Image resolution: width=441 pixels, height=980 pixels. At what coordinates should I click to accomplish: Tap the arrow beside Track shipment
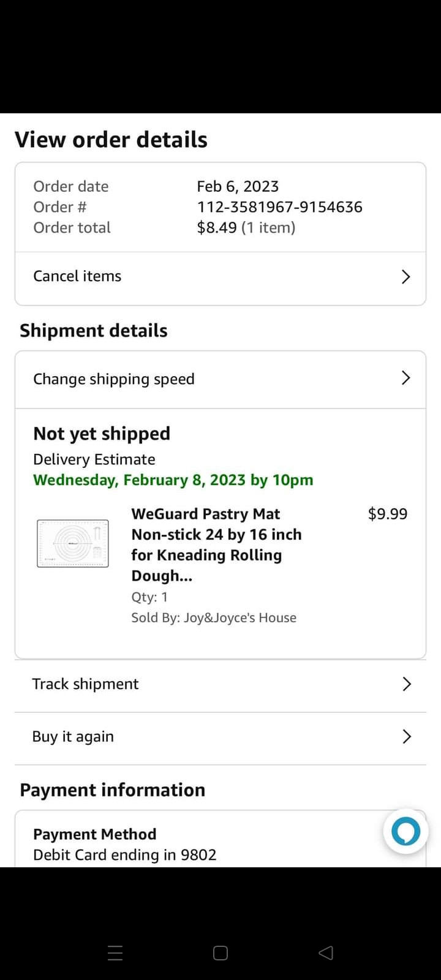coord(406,684)
